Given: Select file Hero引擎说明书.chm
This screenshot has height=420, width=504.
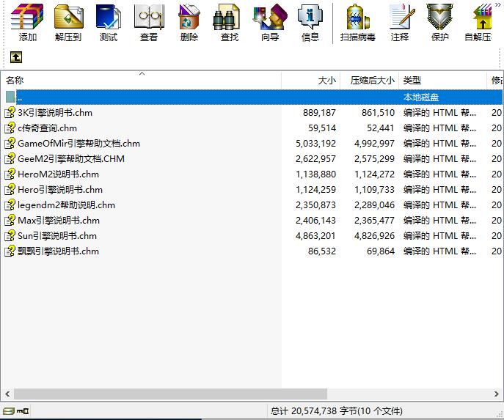Looking at the screenshot, I should click(252, 190).
